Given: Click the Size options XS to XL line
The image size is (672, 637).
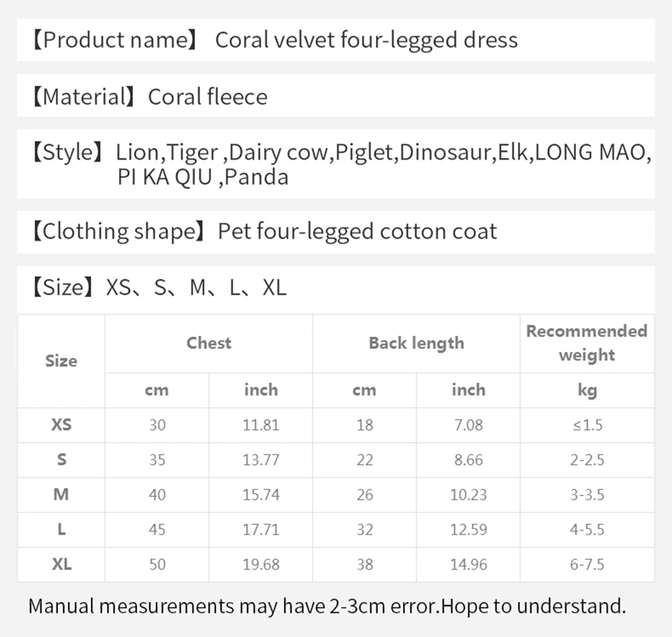Looking at the screenshot, I should (159, 287).
